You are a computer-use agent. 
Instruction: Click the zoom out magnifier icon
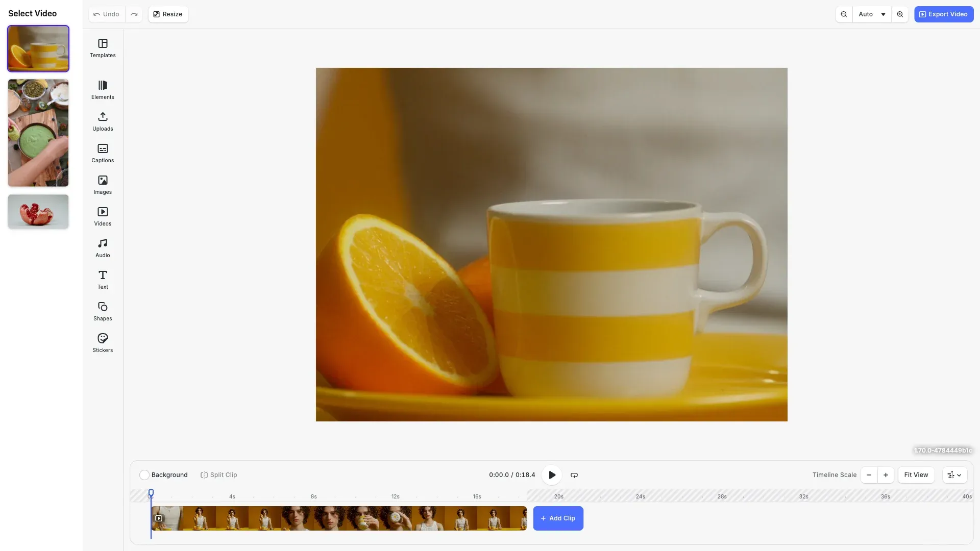pyautogui.click(x=844, y=14)
